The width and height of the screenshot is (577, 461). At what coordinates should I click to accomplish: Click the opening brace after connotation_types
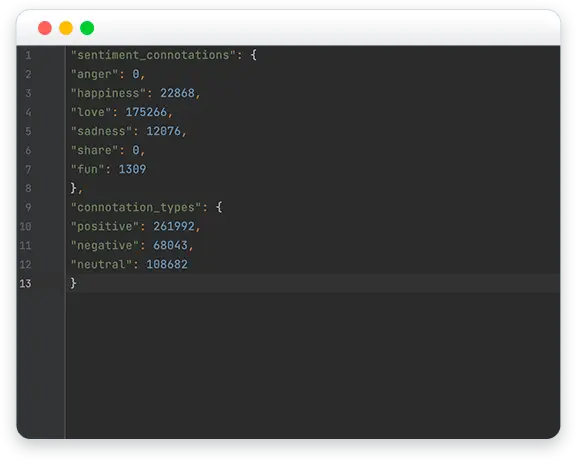point(219,207)
